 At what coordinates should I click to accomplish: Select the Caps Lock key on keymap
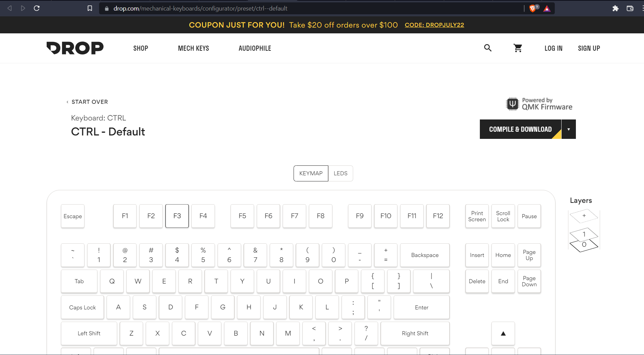(x=82, y=307)
